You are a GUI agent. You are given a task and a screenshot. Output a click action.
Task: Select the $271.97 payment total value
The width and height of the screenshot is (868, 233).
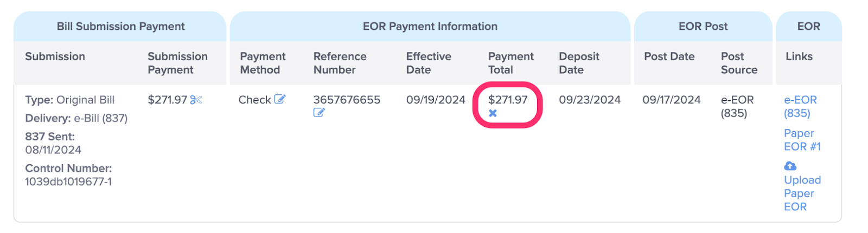508,100
